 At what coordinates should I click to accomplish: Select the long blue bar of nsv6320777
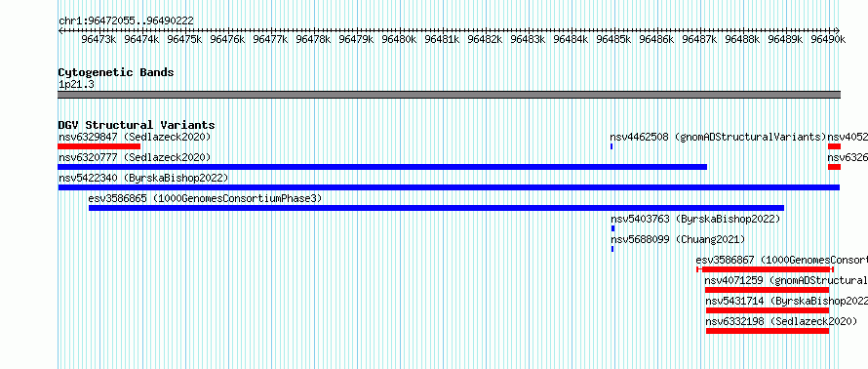coord(382,167)
